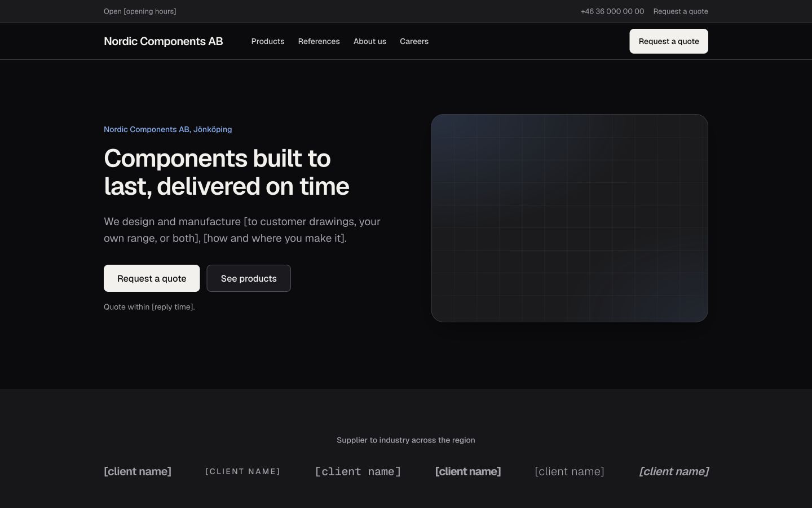Call the +46 36 000 00 00 number

612,11
